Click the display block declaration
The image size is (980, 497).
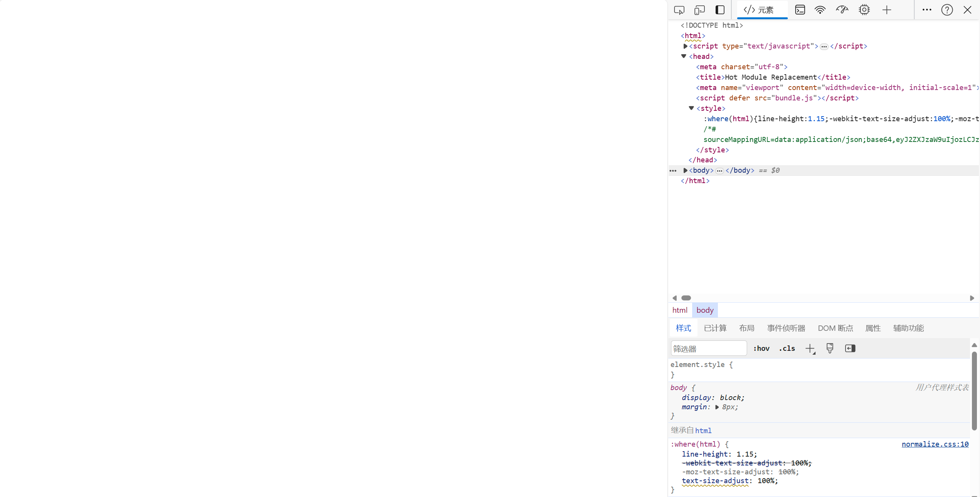tap(713, 398)
